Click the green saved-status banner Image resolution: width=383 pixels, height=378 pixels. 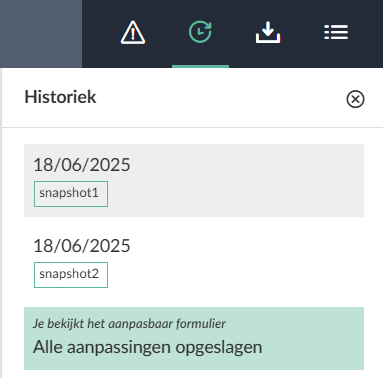pos(194,338)
